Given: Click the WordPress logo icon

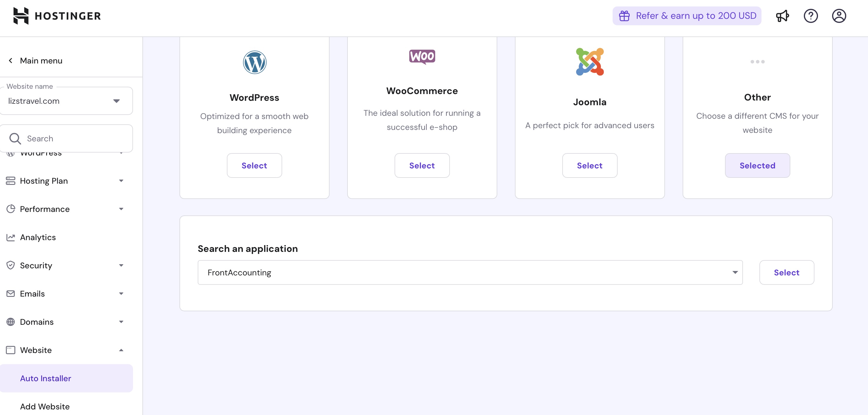Looking at the screenshot, I should (255, 62).
